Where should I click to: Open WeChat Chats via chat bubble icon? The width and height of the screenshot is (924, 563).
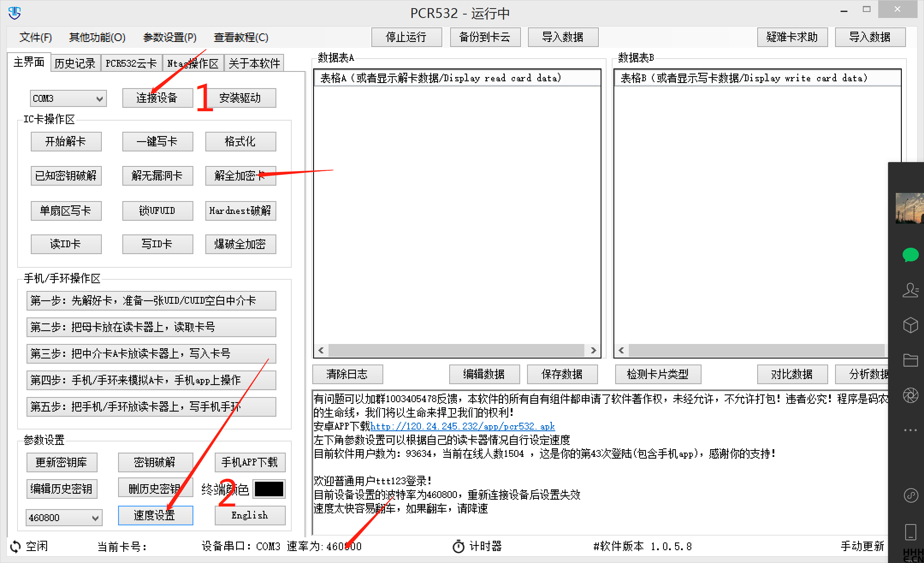click(910, 255)
